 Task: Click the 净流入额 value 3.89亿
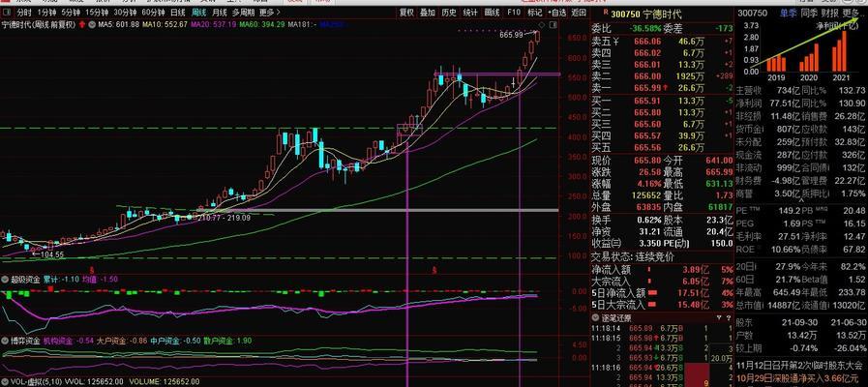pos(697,270)
